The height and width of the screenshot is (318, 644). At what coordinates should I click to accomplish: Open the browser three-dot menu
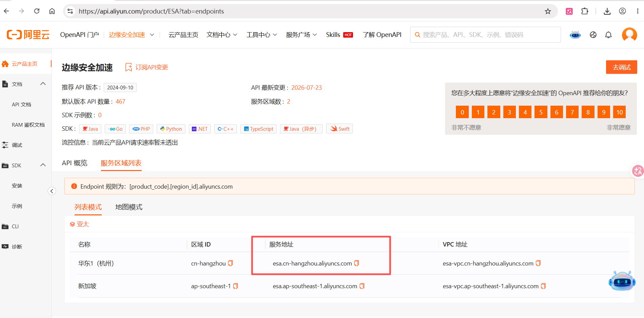coord(638,11)
